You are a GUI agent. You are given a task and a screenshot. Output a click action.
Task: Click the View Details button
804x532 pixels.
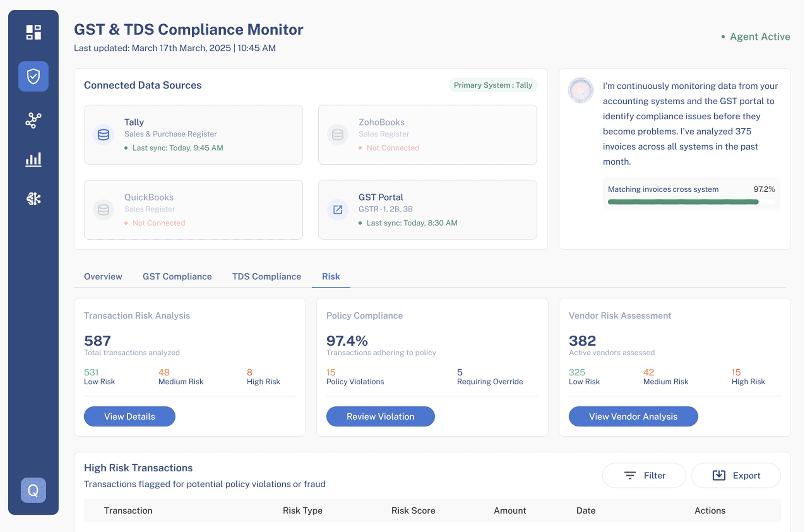click(129, 416)
